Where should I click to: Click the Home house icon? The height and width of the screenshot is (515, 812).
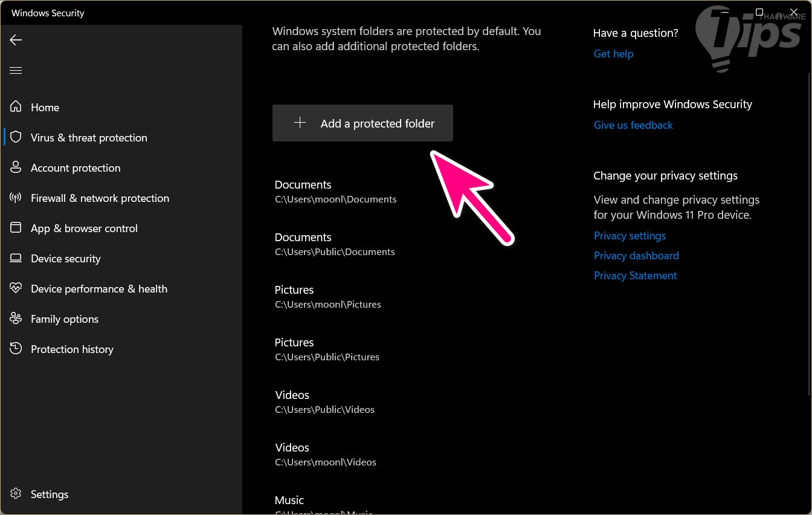[16, 107]
